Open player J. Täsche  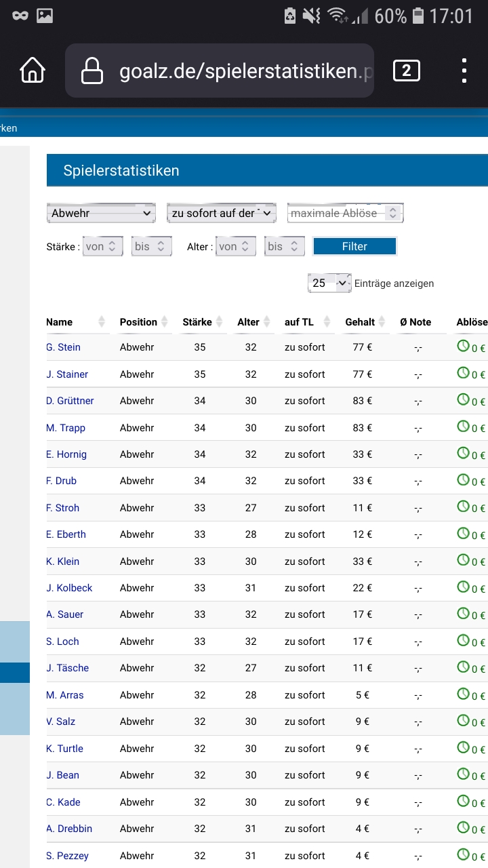(67, 668)
